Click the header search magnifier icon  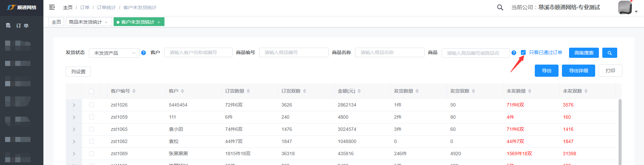500,7
